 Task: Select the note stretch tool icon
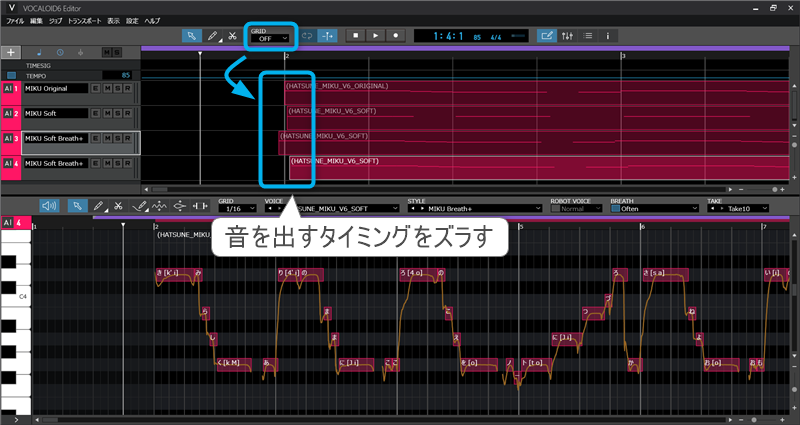tap(200, 206)
